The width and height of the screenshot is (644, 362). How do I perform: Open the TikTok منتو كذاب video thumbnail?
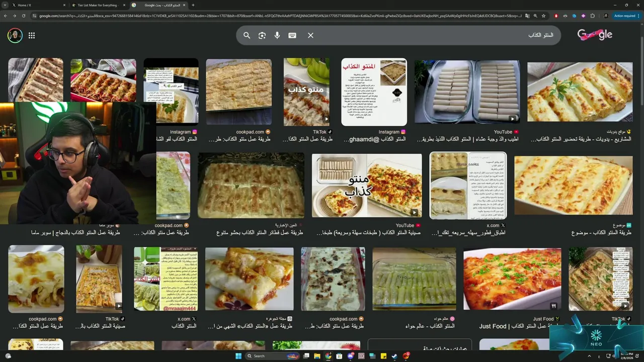[306, 92]
